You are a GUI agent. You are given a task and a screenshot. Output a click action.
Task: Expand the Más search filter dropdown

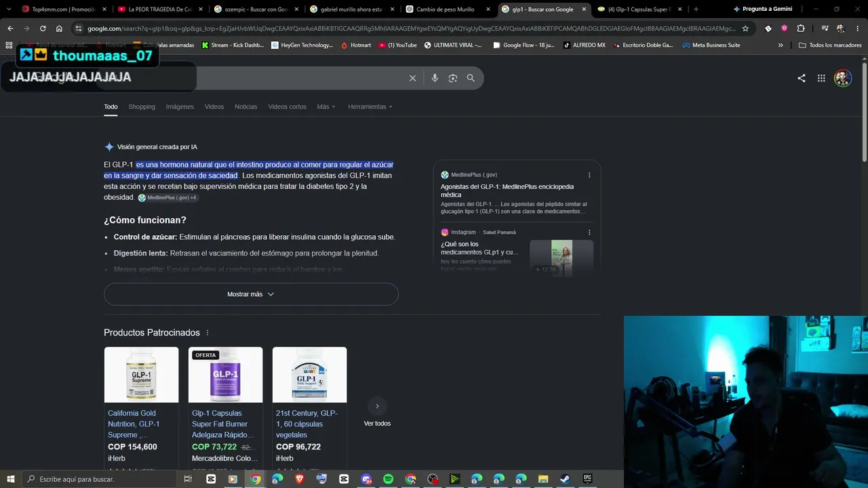(x=326, y=106)
